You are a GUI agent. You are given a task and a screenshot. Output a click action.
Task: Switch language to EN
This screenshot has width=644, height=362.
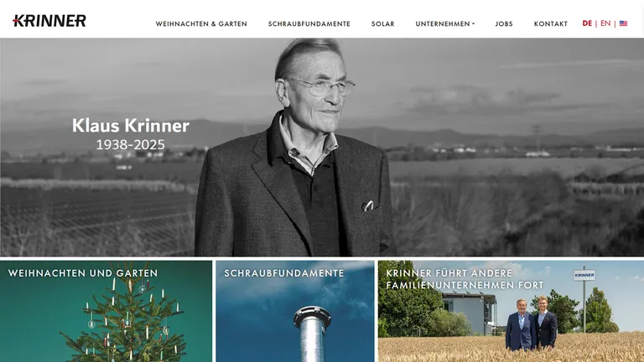click(x=605, y=23)
